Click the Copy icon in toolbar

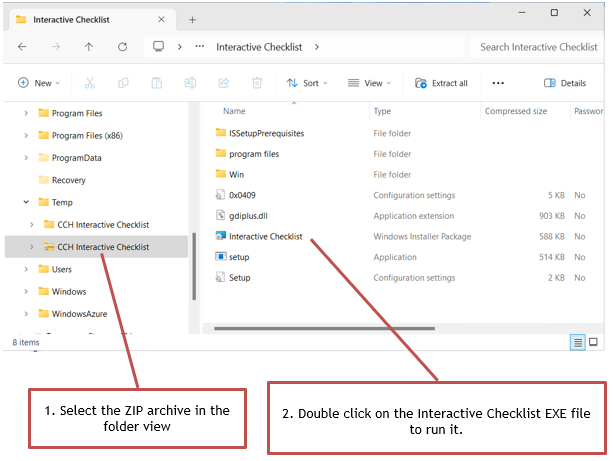(123, 83)
